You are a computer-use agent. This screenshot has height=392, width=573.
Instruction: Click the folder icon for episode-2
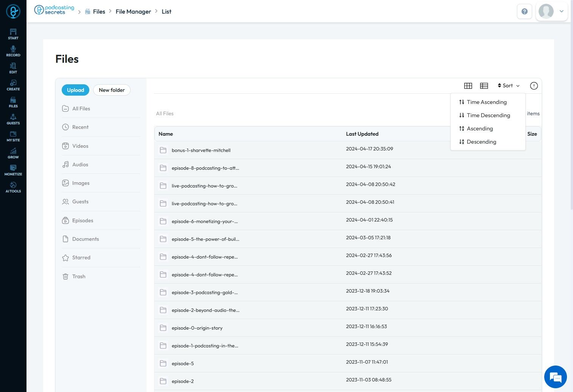[x=163, y=381]
